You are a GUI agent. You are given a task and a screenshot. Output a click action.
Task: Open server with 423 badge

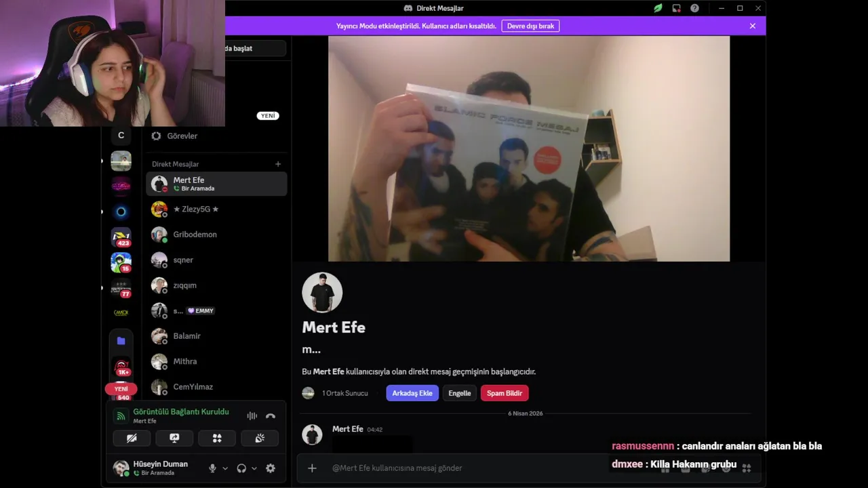(x=121, y=237)
